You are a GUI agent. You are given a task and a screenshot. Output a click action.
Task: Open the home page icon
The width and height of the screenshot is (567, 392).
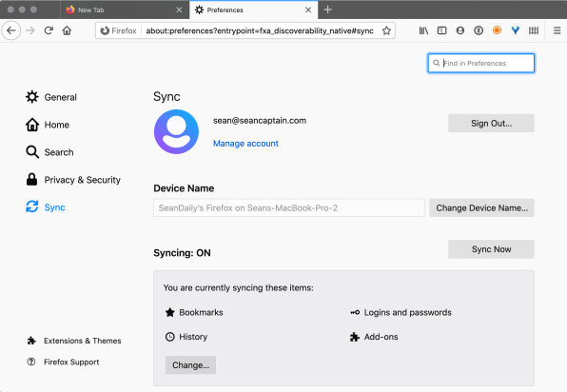point(67,30)
